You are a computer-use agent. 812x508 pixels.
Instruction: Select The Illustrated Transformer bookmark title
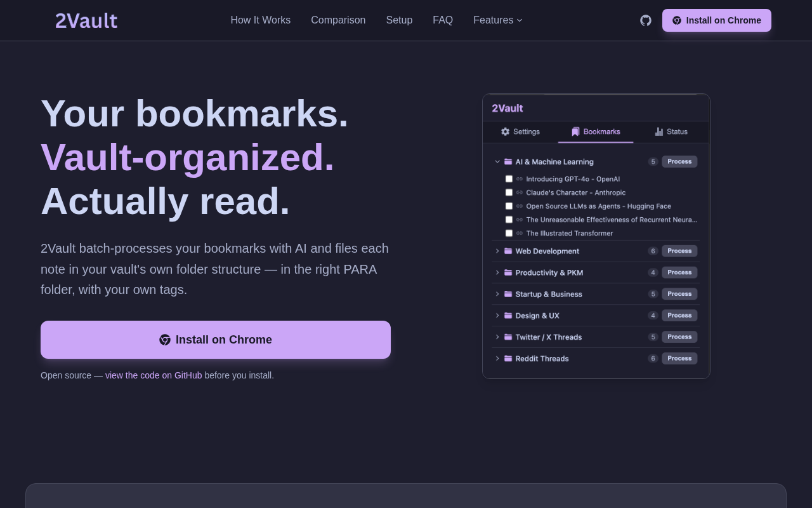(570, 233)
